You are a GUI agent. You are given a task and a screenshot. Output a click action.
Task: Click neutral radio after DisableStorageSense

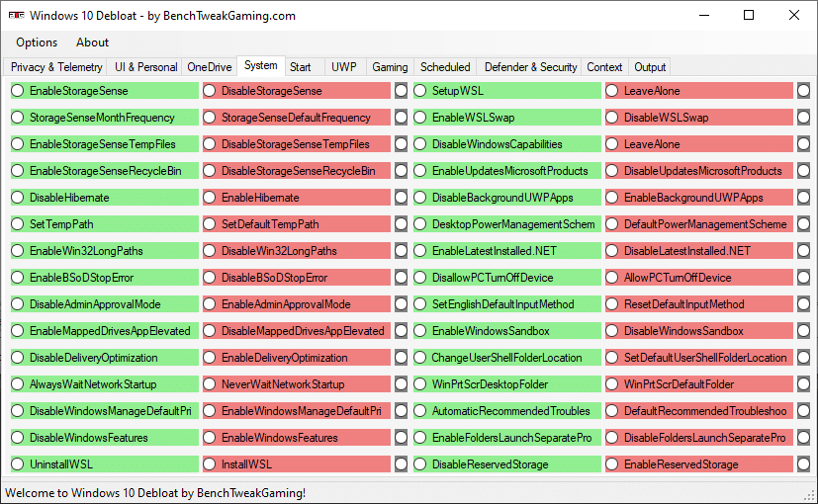tap(401, 91)
